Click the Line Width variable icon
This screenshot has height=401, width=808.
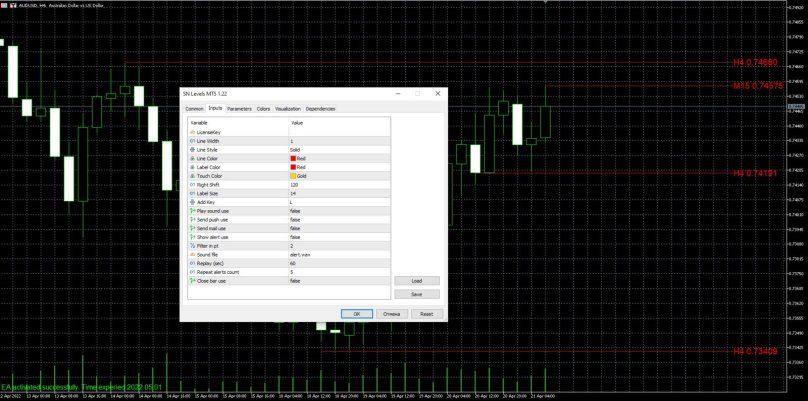192,141
